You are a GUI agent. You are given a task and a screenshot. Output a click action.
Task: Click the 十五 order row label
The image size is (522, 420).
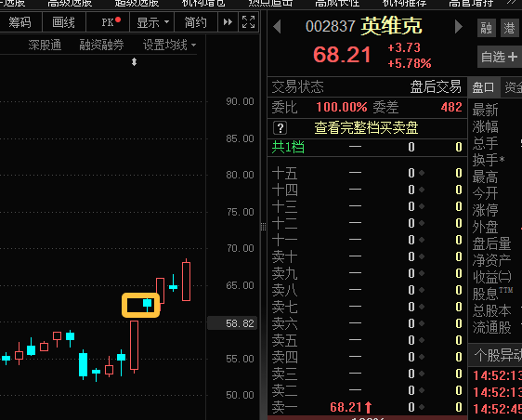click(284, 174)
